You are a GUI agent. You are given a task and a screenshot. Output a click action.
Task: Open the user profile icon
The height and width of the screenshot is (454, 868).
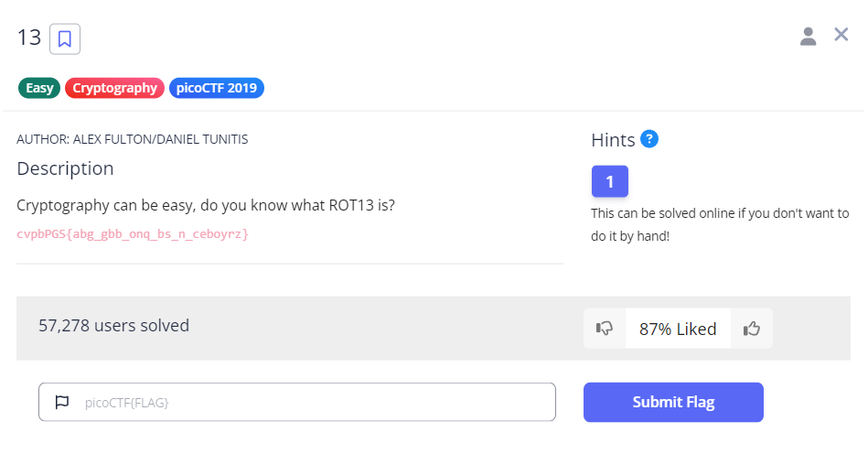[x=808, y=37]
